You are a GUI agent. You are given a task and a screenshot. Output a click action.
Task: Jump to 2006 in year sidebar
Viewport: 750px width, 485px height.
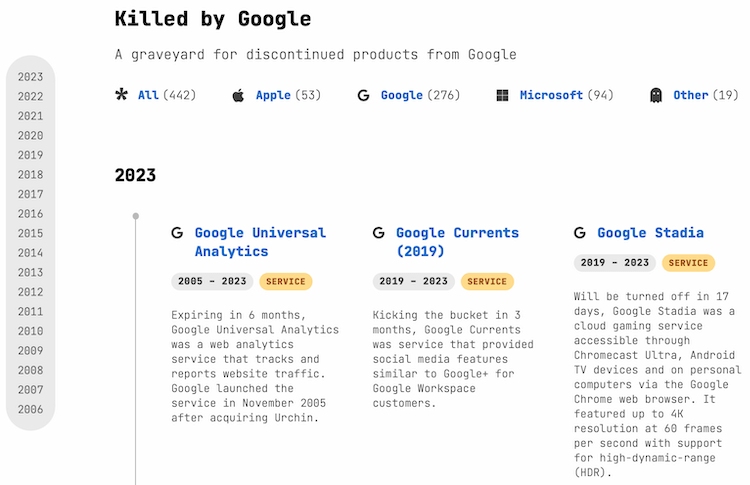[30, 409]
